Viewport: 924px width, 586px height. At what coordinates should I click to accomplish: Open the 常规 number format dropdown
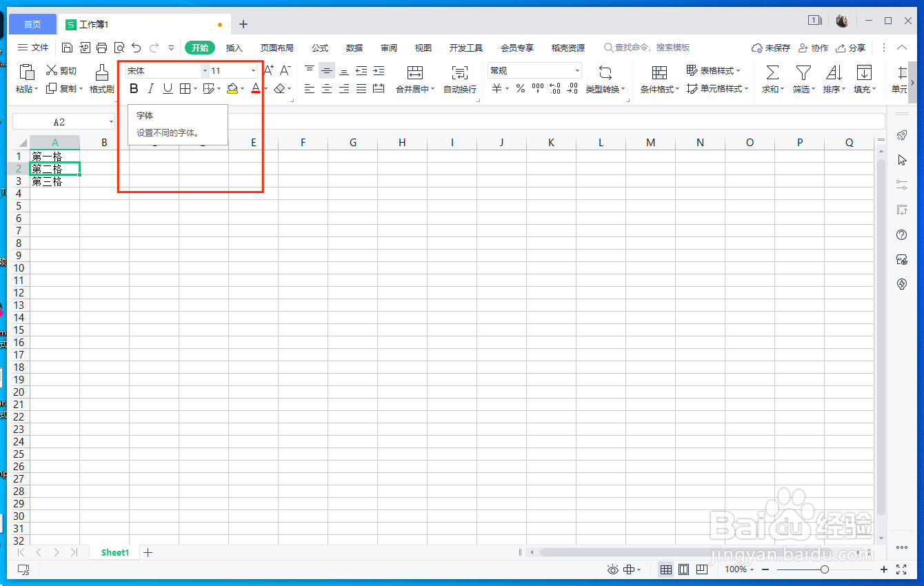(x=576, y=70)
